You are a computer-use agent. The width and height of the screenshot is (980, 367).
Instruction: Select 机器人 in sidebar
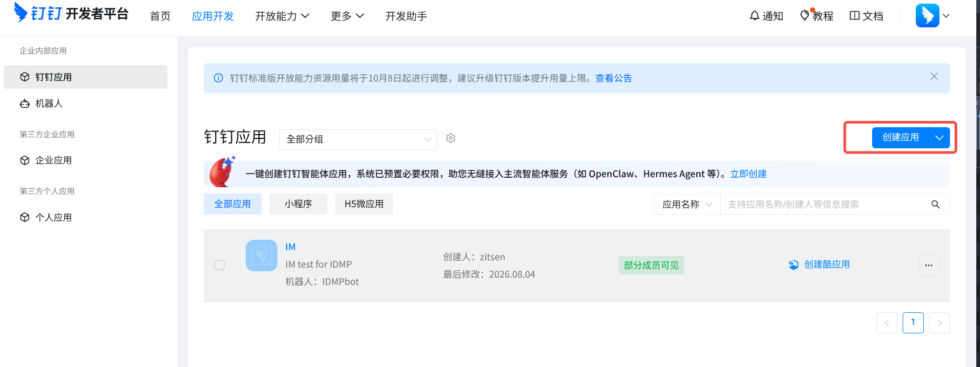click(x=85, y=104)
